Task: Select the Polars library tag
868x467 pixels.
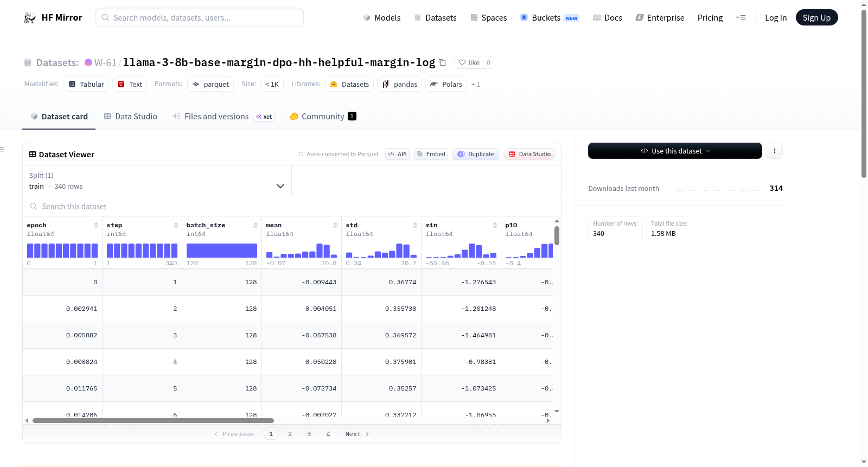Action: 446,84
